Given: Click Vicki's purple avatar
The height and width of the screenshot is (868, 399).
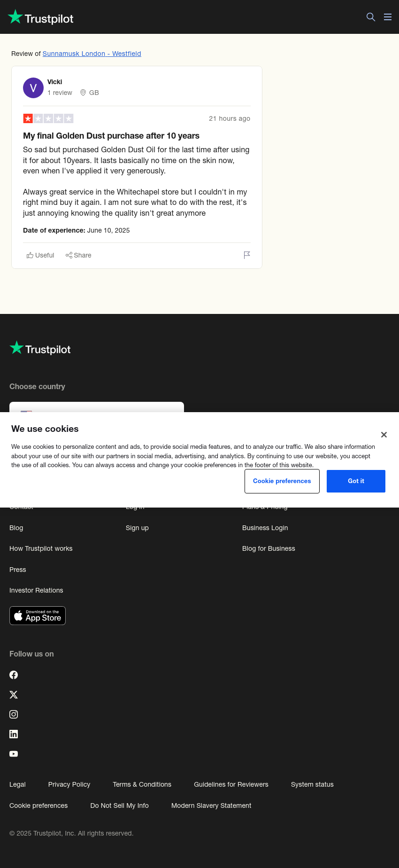Looking at the screenshot, I should [x=33, y=88].
